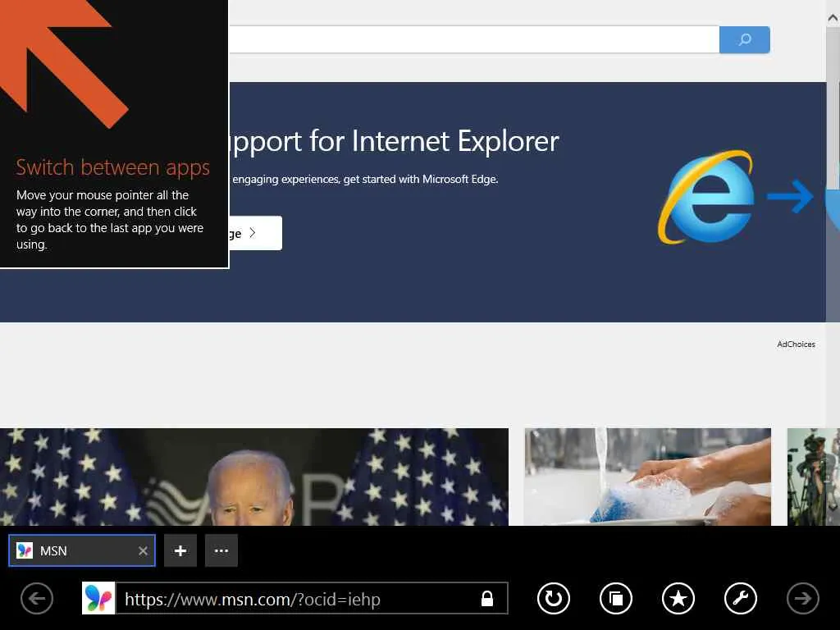Click the MSN site icon beside address bar

coord(98,598)
